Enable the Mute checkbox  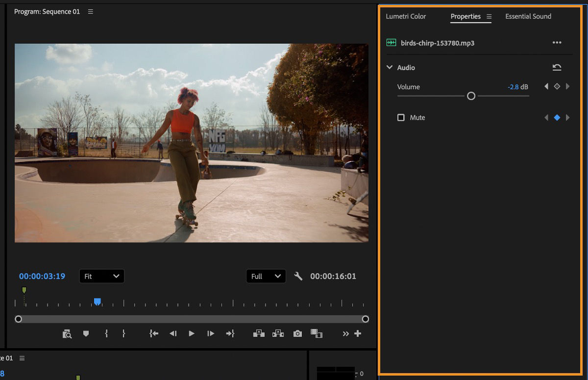401,118
